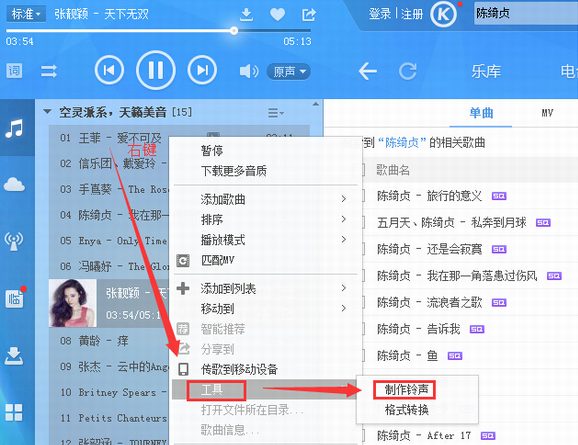Viewport: 578px width, 445px height.
Task: Click the plus icon beside 添加到列表
Action: pos(183,288)
